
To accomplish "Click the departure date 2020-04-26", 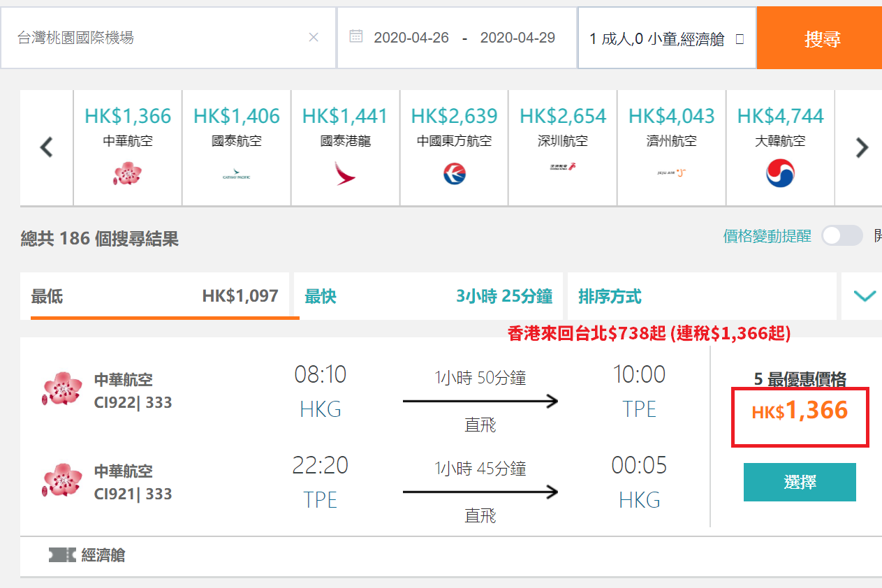I will [411, 38].
